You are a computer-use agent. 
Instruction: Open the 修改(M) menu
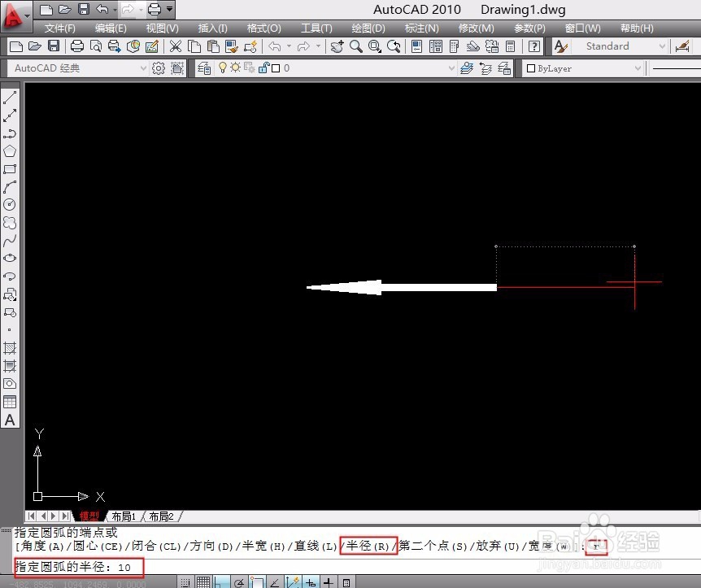pos(476,28)
